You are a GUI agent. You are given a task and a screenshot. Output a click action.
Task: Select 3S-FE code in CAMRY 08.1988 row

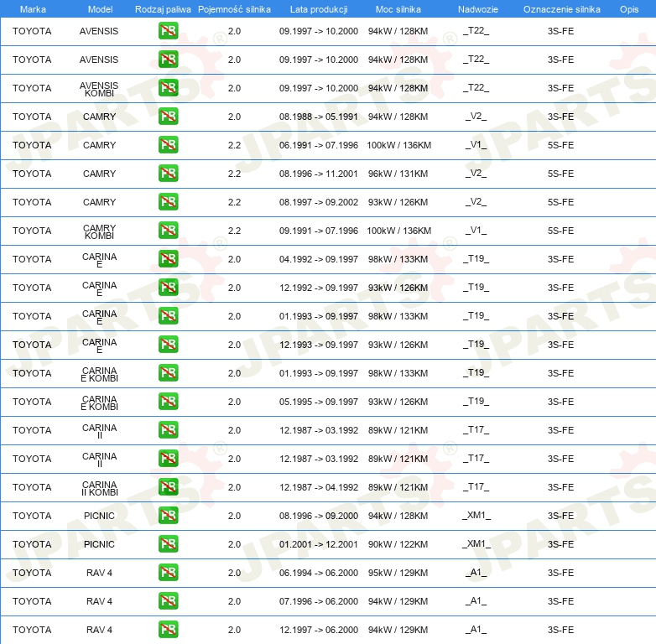tap(560, 117)
